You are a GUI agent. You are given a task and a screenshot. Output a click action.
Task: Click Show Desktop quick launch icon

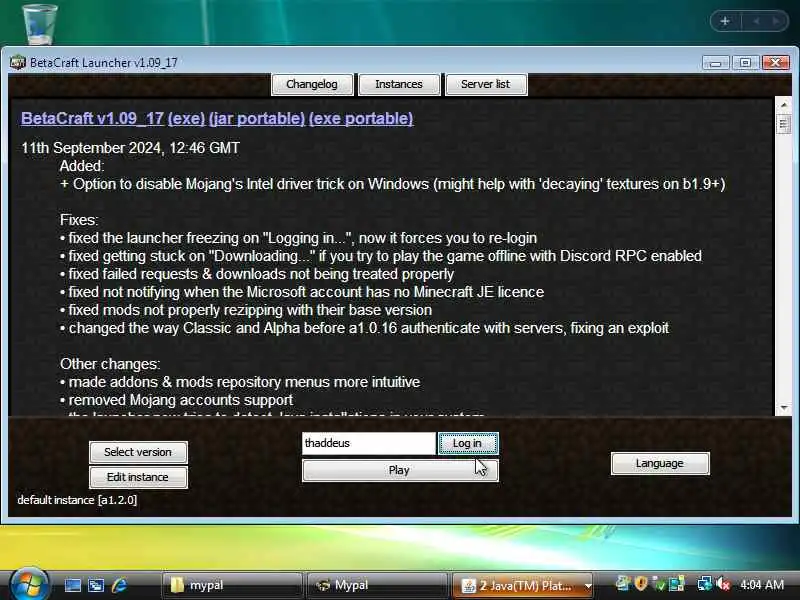point(72,585)
